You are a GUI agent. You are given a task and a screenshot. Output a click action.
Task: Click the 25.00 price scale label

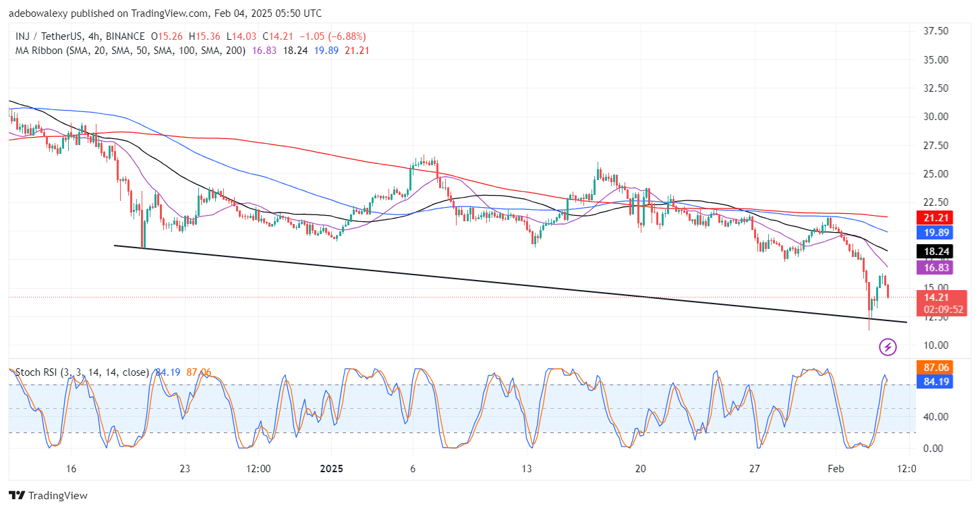point(935,174)
